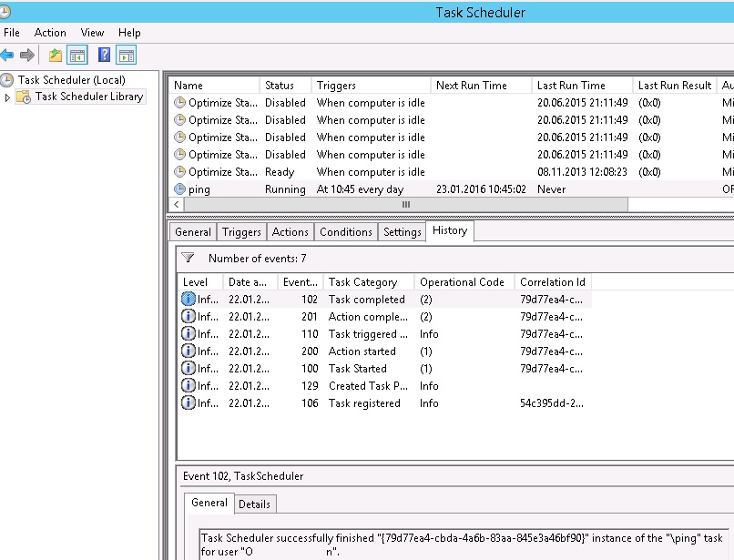Open the Details tab of Event 102
The height and width of the screenshot is (560, 734).
point(254,504)
